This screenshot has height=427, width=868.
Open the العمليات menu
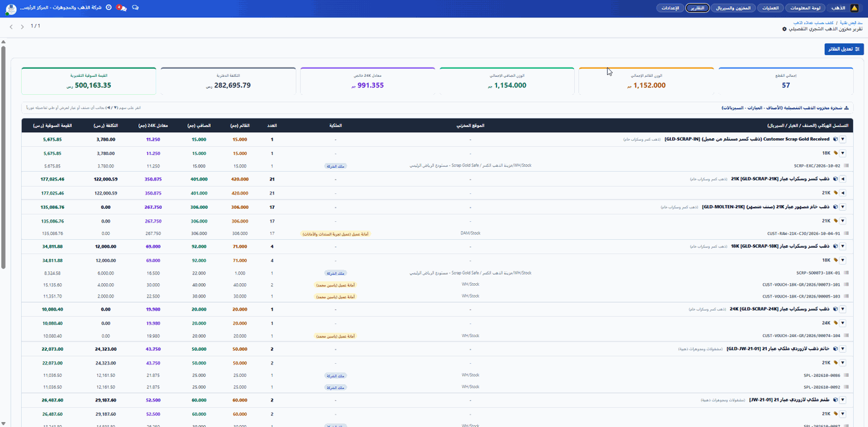click(770, 8)
